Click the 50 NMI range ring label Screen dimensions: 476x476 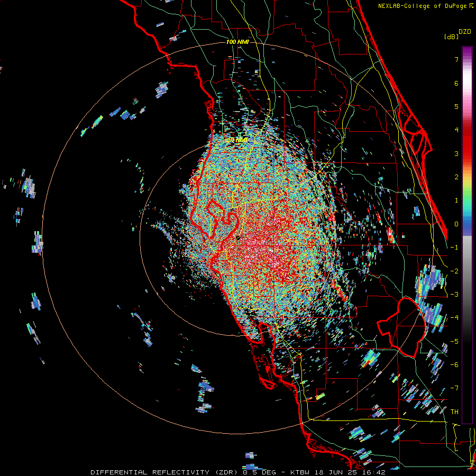(x=237, y=140)
